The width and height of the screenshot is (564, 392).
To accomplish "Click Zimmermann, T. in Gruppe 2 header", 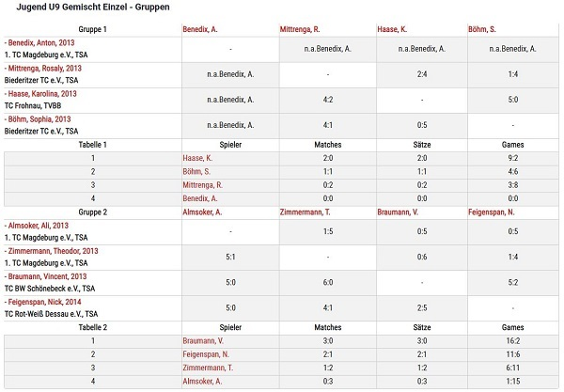I will [305, 212].
